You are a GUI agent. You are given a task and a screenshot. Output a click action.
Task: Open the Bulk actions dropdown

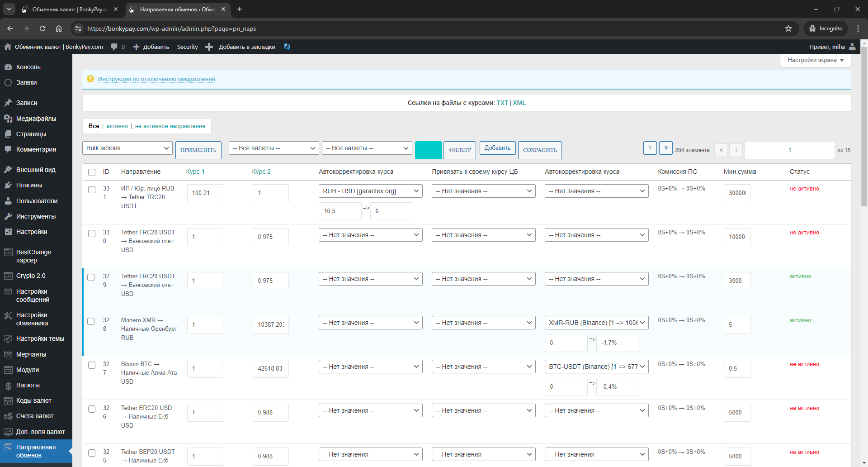[127, 148]
